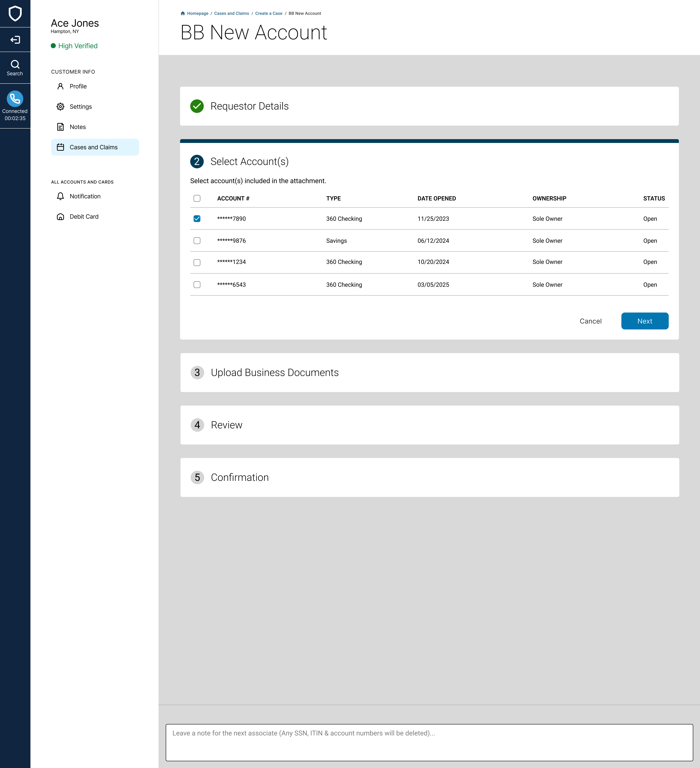Click the Create a Case breadcrumb link
The image size is (700, 768).
(269, 13)
